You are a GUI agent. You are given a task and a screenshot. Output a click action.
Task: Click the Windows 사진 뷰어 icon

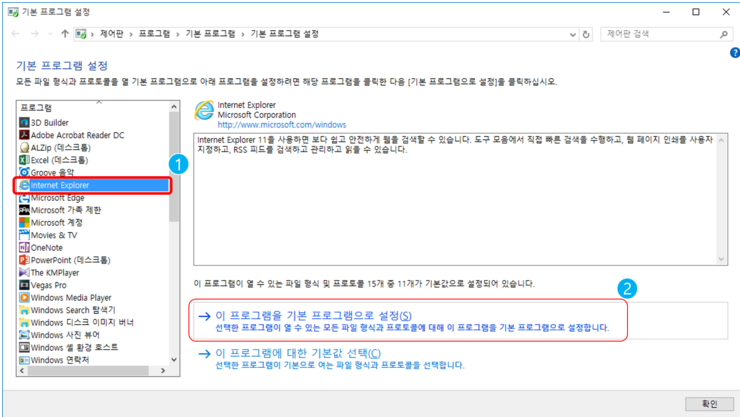(24, 335)
